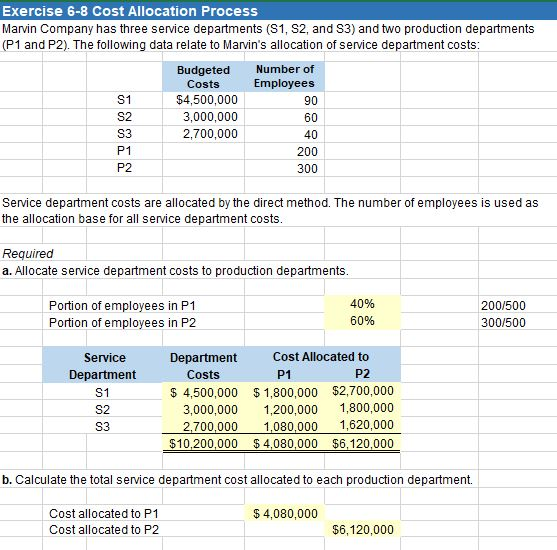The height and width of the screenshot is (550, 557).
Task: Click the part b answer cell $4,080,000
Action: click(x=285, y=513)
